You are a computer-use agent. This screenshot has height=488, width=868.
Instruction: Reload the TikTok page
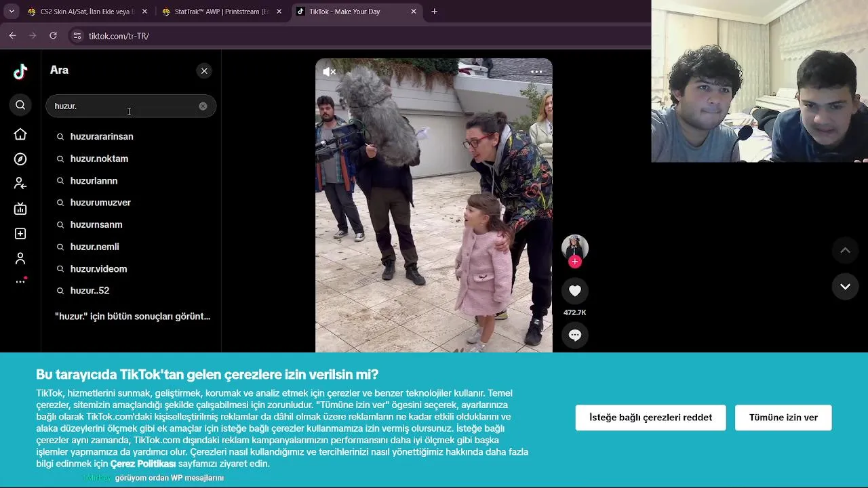54,36
